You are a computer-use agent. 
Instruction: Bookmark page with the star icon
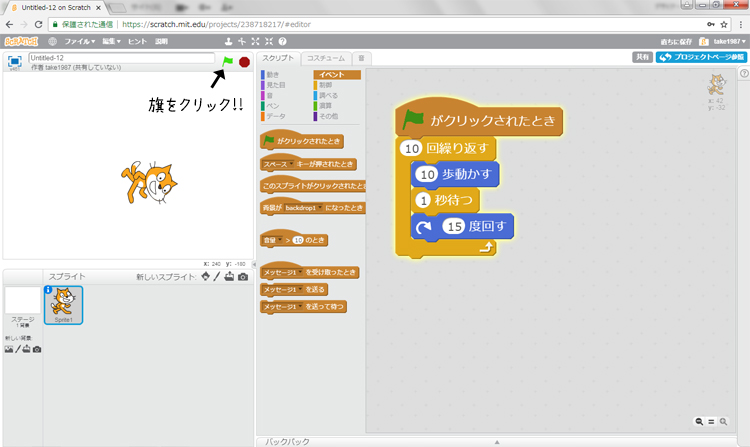click(x=724, y=24)
